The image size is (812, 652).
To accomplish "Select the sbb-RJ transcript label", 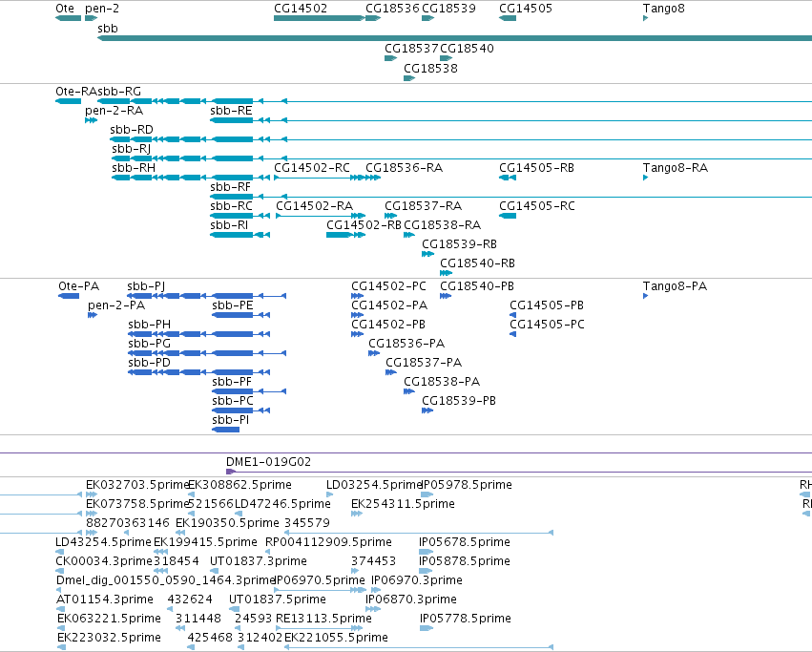I will click(132, 149).
